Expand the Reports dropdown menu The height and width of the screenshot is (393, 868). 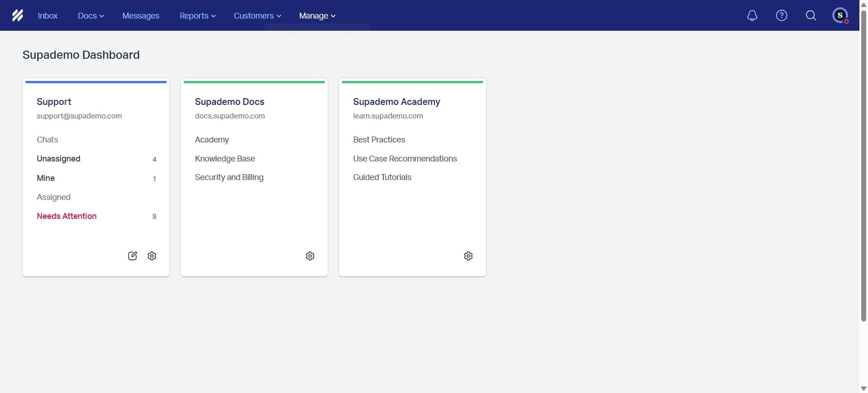(197, 15)
